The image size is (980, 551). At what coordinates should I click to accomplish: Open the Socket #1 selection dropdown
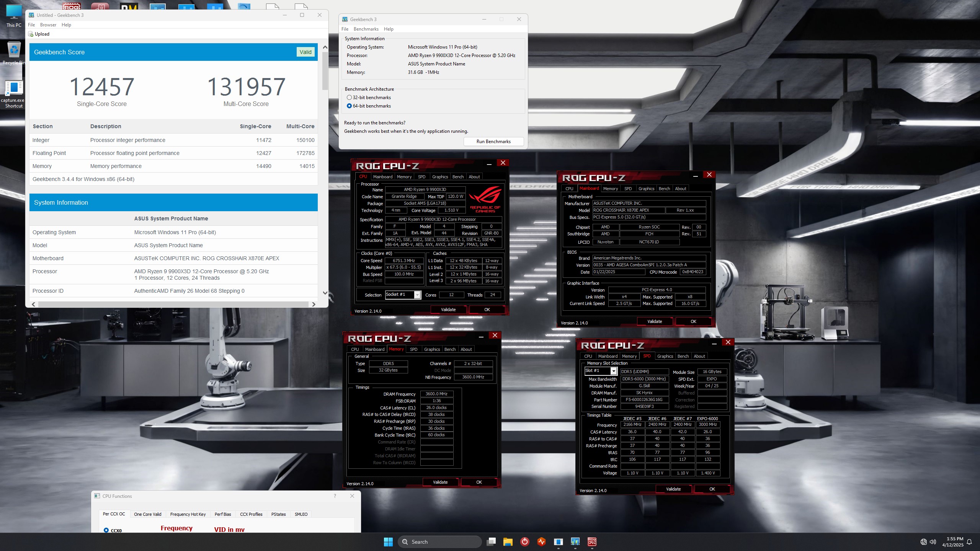tap(417, 295)
